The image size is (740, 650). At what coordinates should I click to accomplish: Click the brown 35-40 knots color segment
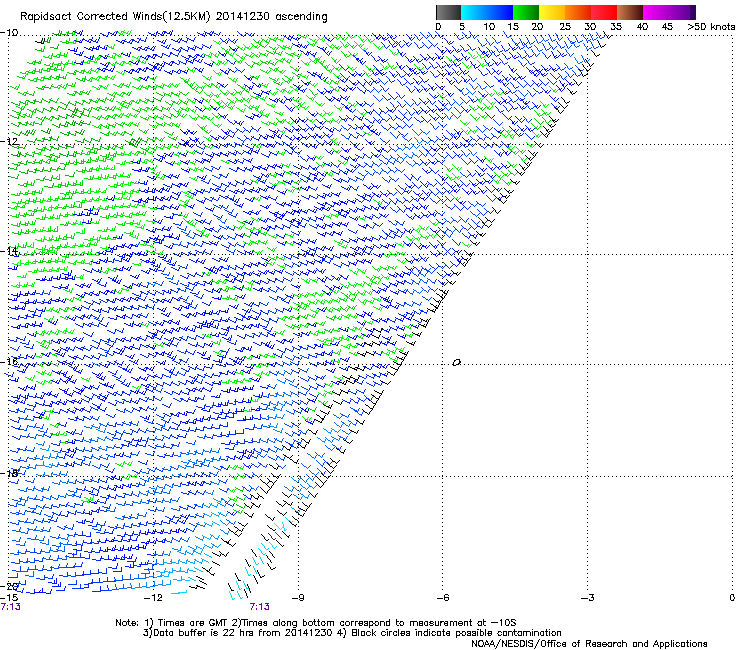pyautogui.click(x=630, y=12)
